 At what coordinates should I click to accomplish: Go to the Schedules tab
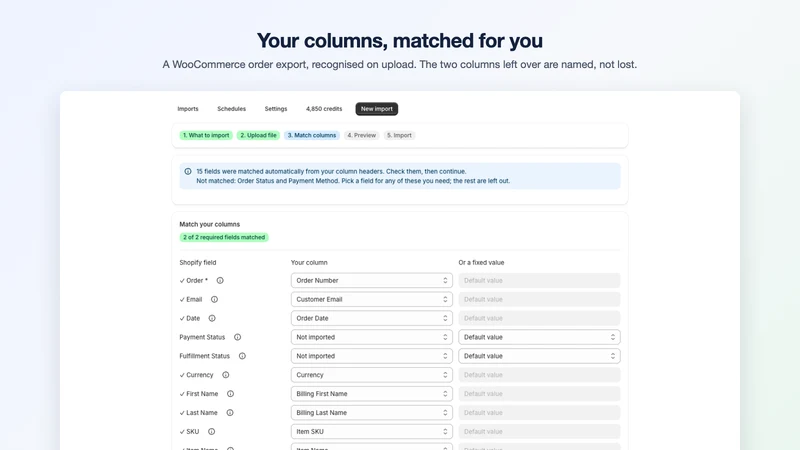pyautogui.click(x=232, y=109)
